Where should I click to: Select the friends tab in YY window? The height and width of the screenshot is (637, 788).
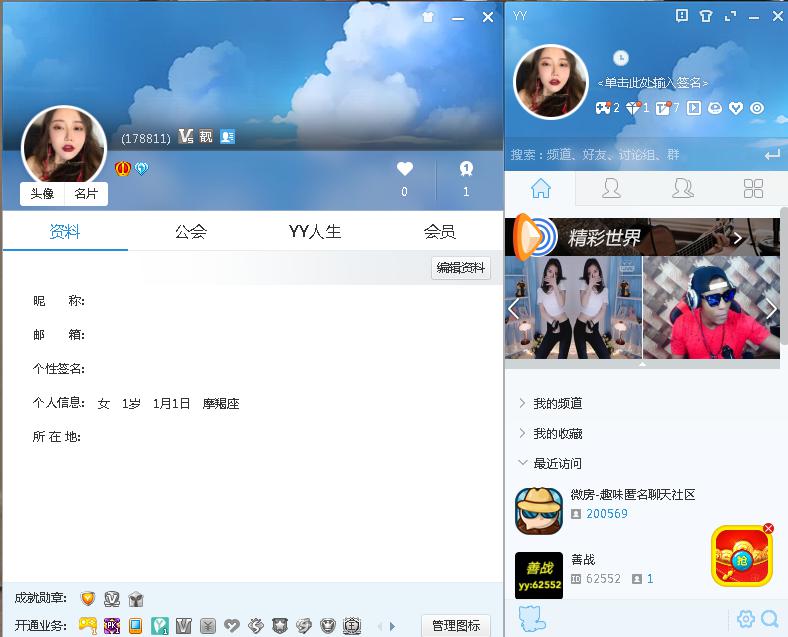point(611,188)
